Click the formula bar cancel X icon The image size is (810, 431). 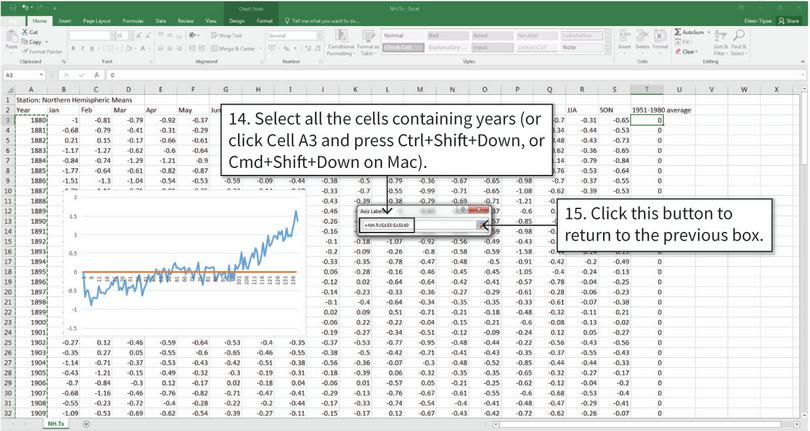68,75
